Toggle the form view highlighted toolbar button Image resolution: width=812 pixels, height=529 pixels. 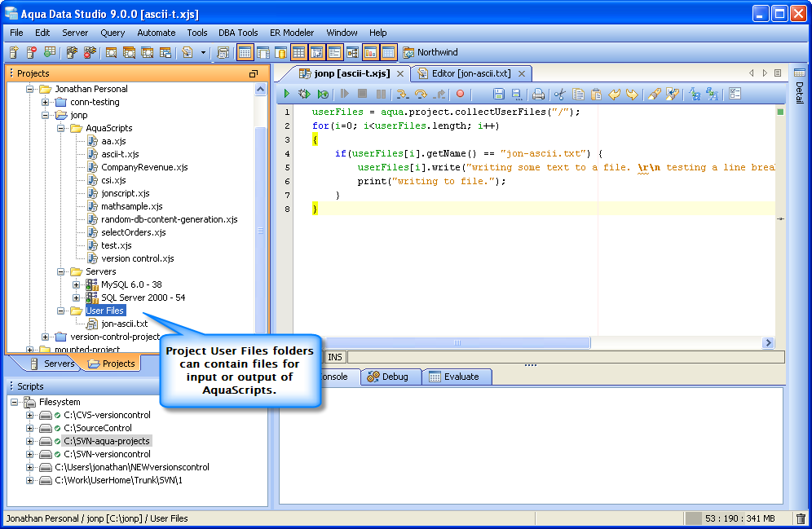point(334,52)
